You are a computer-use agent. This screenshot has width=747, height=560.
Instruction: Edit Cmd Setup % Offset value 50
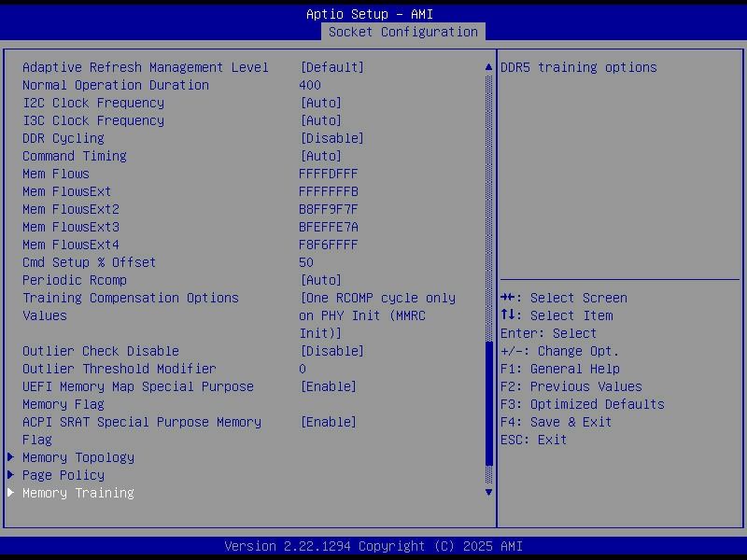(306, 262)
